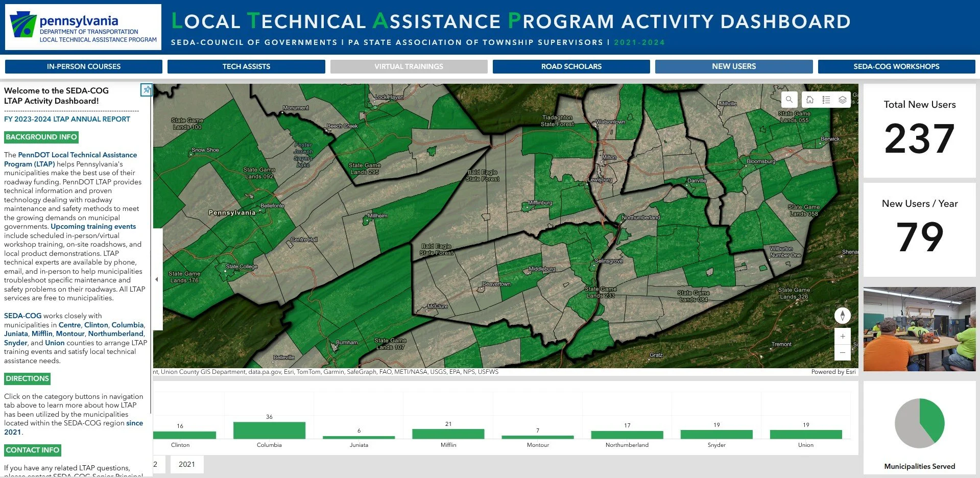Click the Mifflin bar in chart
Image resolution: width=980 pixels, height=478 pixels.
[448, 434]
